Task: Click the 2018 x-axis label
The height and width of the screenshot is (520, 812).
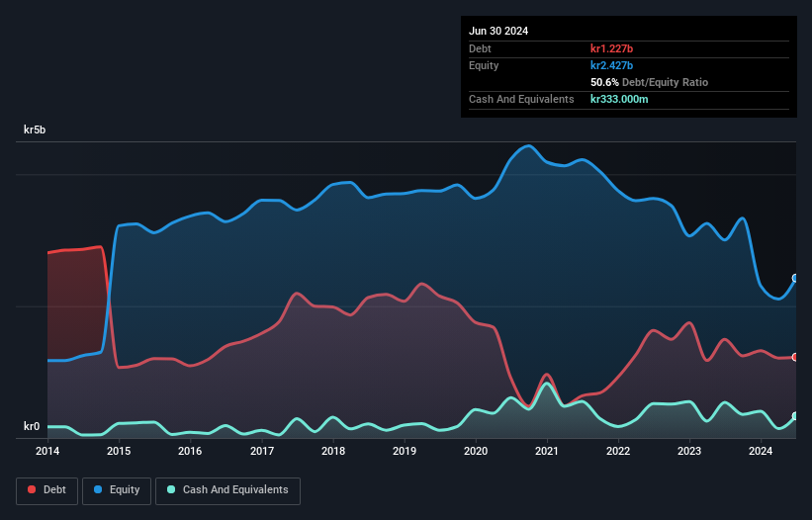Action: click(x=333, y=451)
